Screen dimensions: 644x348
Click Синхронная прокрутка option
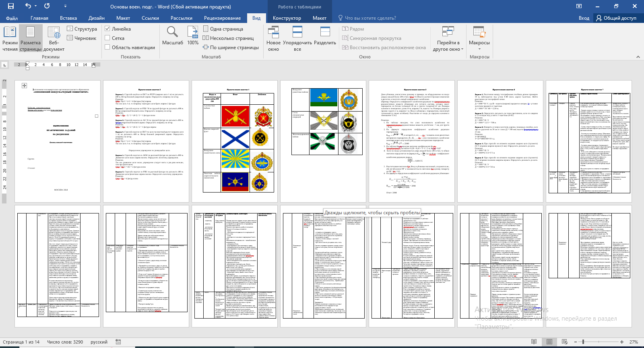[x=372, y=38]
